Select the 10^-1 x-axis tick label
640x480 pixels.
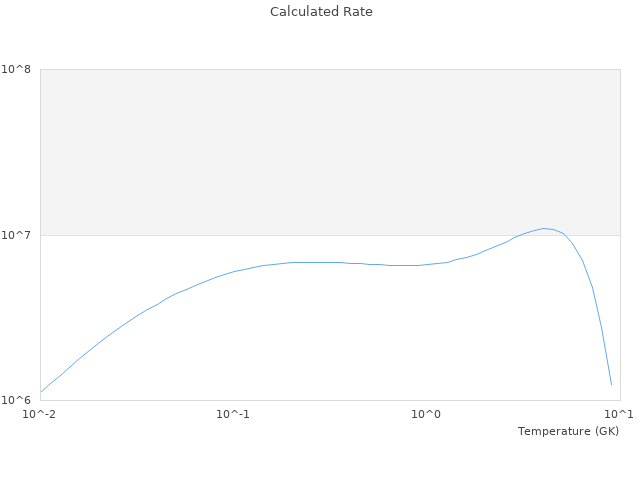pos(233,414)
